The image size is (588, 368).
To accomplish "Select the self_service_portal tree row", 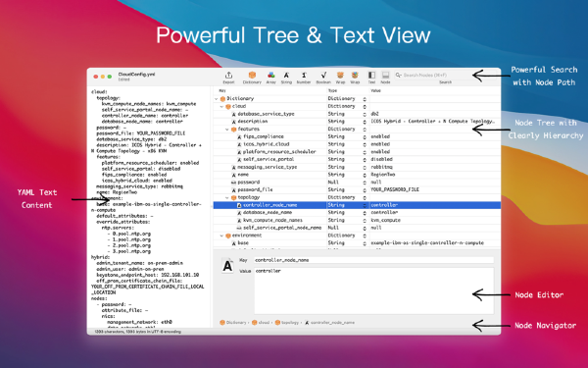I will [x=357, y=160].
